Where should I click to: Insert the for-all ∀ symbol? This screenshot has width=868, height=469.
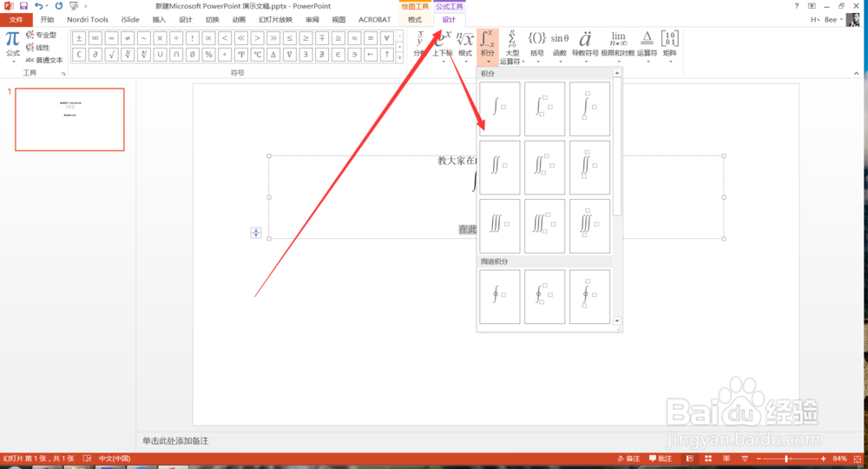pos(387,38)
